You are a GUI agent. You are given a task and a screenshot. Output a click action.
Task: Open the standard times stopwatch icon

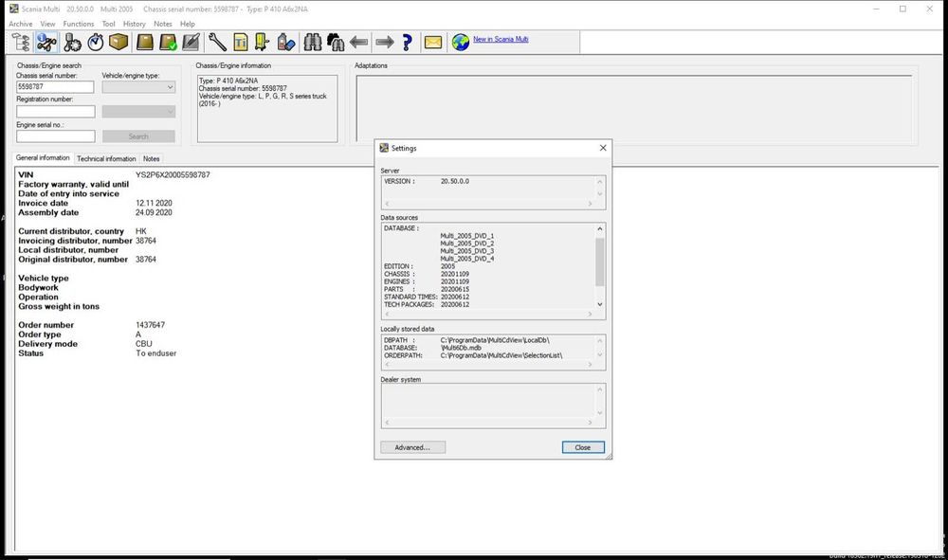(96, 43)
